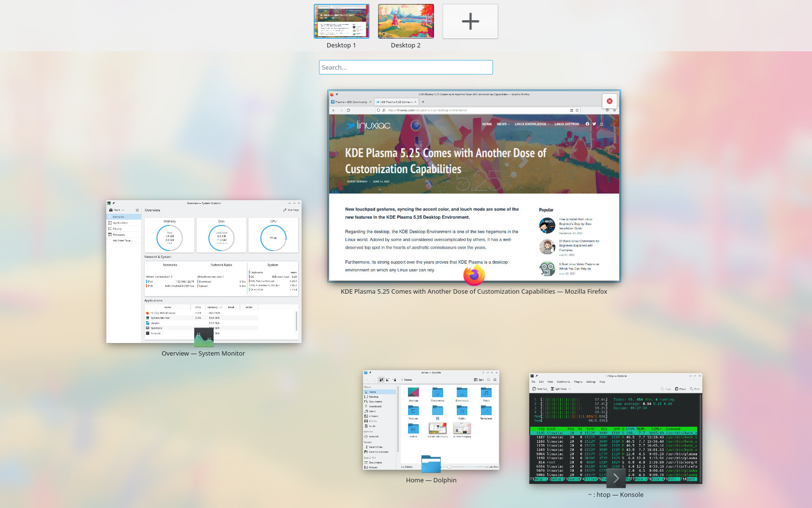Click the Spectacle row in System Monitor

point(202,328)
